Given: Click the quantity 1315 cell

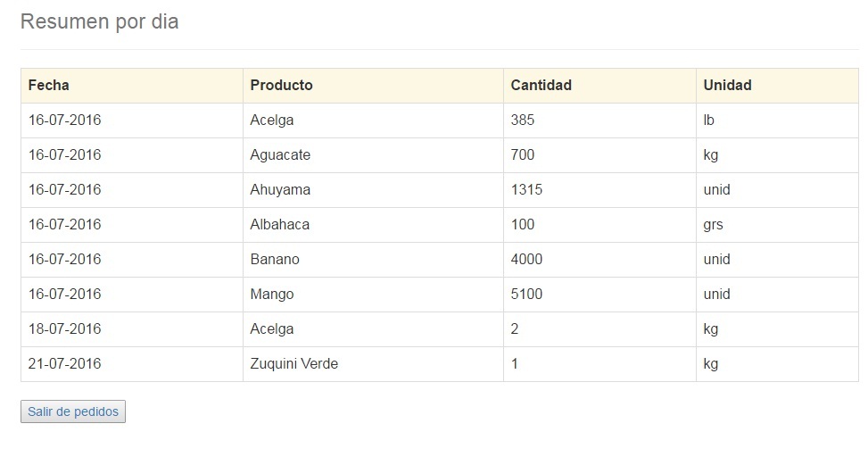Looking at the screenshot, I should point(599,190).
